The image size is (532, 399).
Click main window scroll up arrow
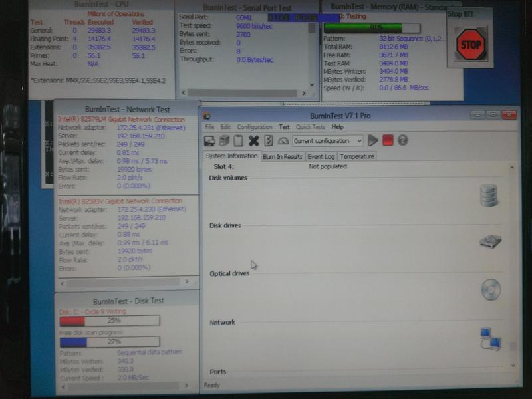point(512,168)
